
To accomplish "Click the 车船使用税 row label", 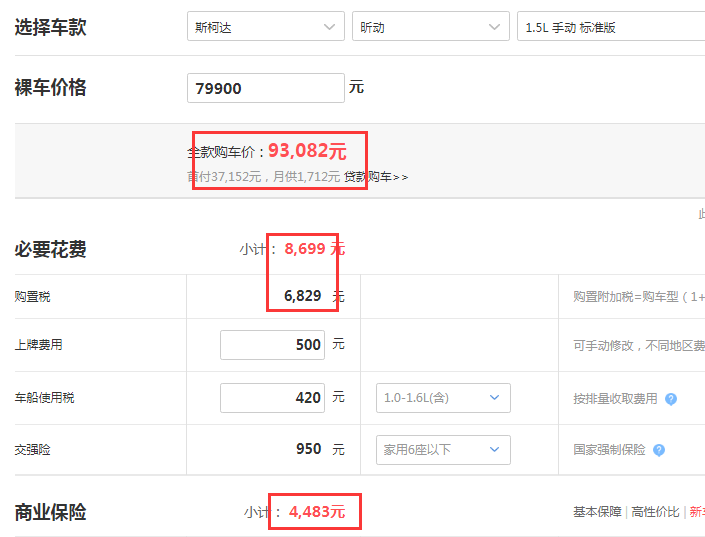I will pos(45,398).
